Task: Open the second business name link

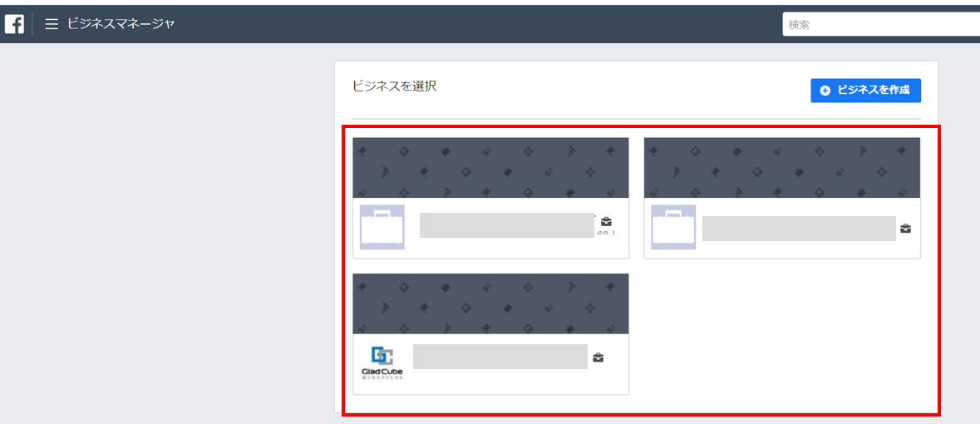Action: tap(799, 229)
